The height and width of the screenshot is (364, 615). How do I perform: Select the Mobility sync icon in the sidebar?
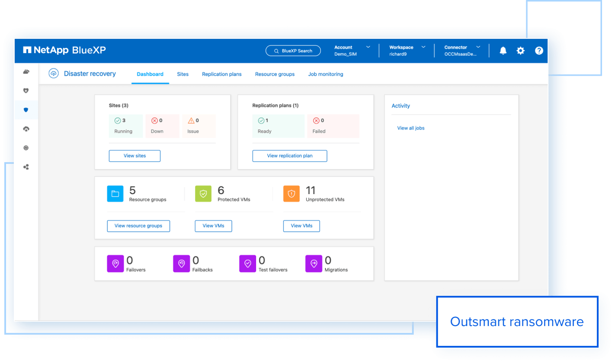26,147
